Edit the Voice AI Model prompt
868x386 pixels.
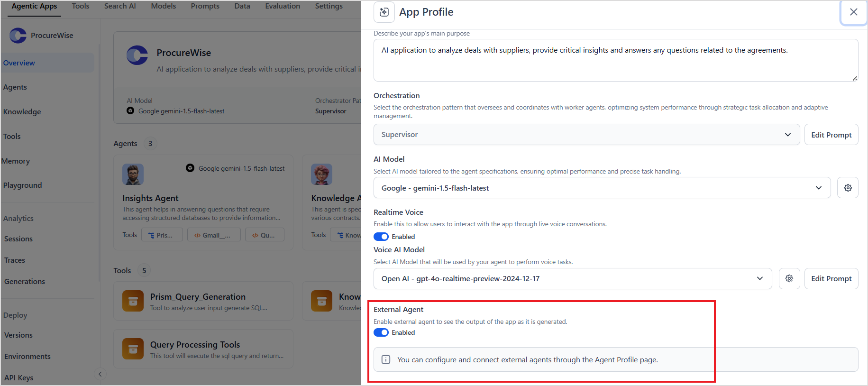[x=831, y=279]
